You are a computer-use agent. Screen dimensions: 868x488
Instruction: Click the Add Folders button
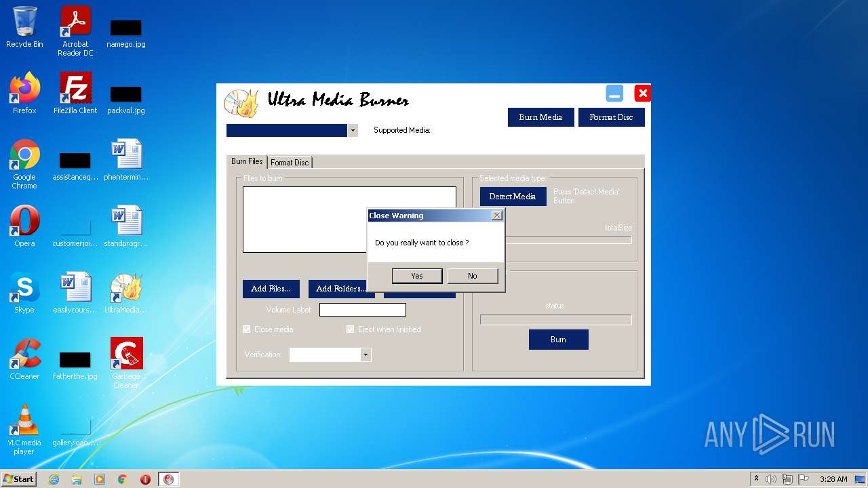coord(340,289)
